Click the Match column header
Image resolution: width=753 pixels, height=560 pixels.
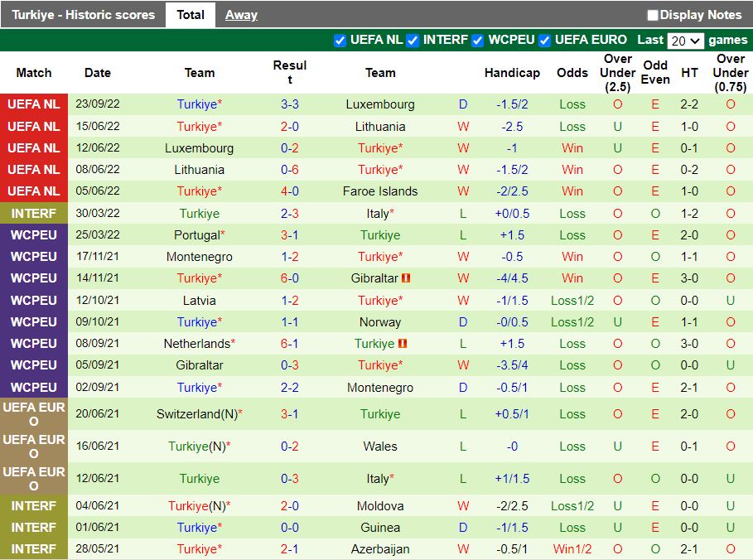[x=34, y=73]
